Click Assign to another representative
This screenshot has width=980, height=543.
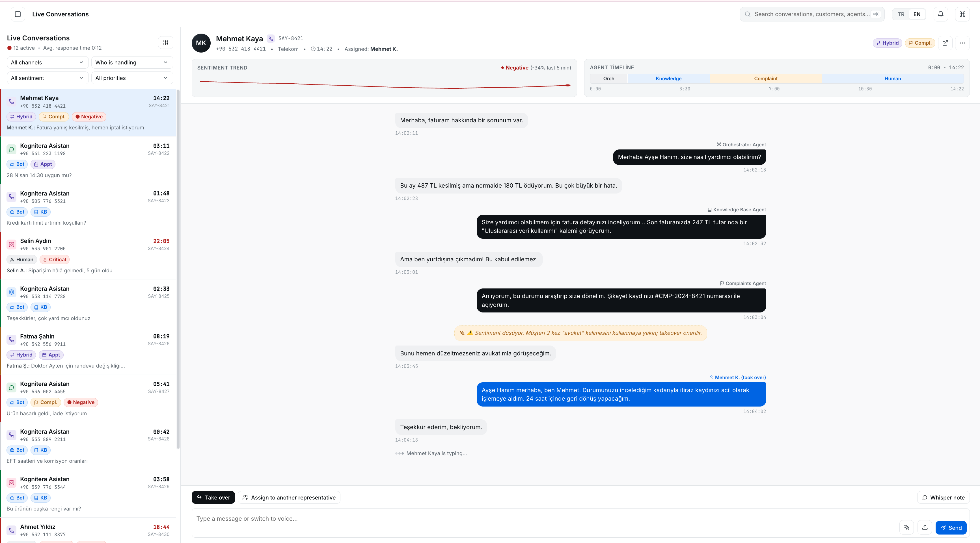tap(289, 497)
